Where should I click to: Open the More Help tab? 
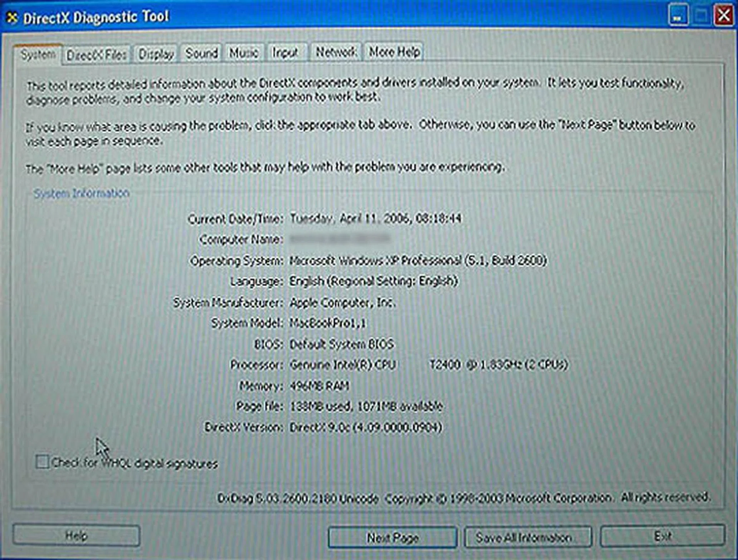pos(394,52)
